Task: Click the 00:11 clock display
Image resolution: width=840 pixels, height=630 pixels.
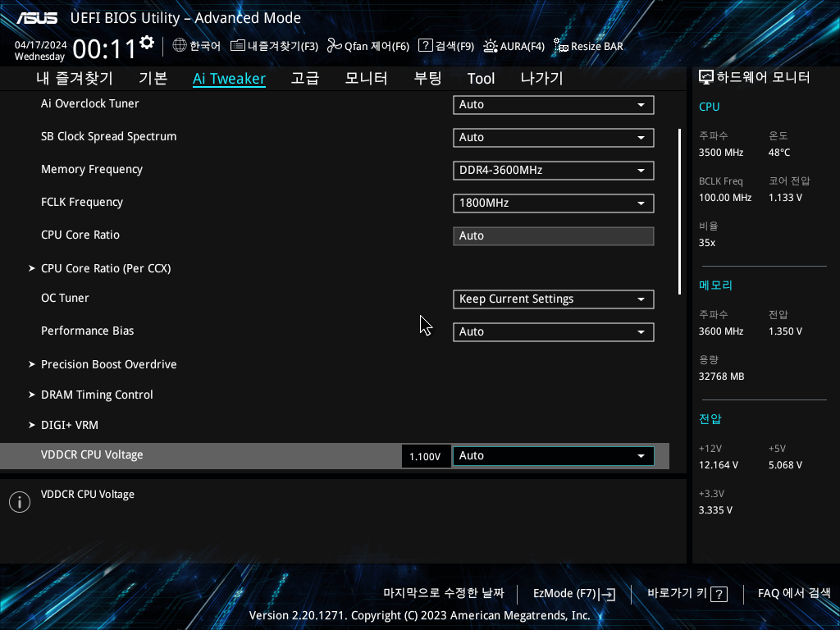Action: (x=104, y=49)
